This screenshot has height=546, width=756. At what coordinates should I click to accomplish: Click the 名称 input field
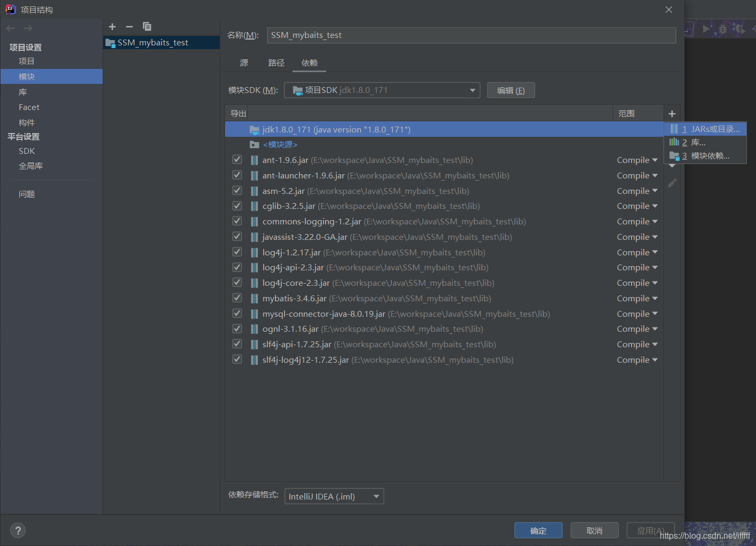pos(472,35)
